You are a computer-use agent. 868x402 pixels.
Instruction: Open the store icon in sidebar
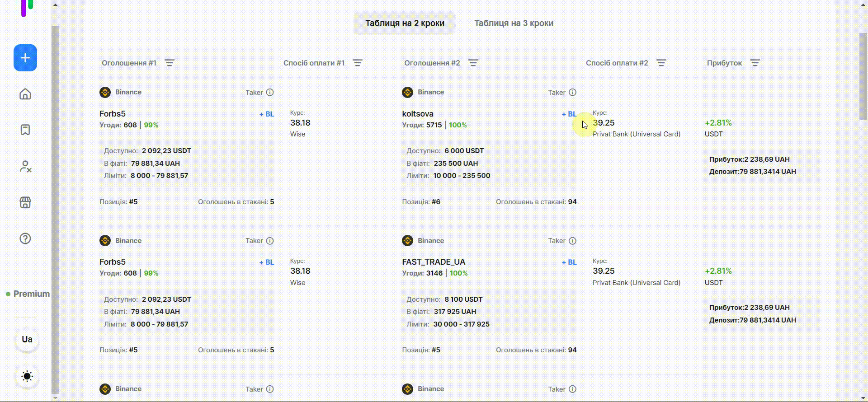(x=25, y=202)
